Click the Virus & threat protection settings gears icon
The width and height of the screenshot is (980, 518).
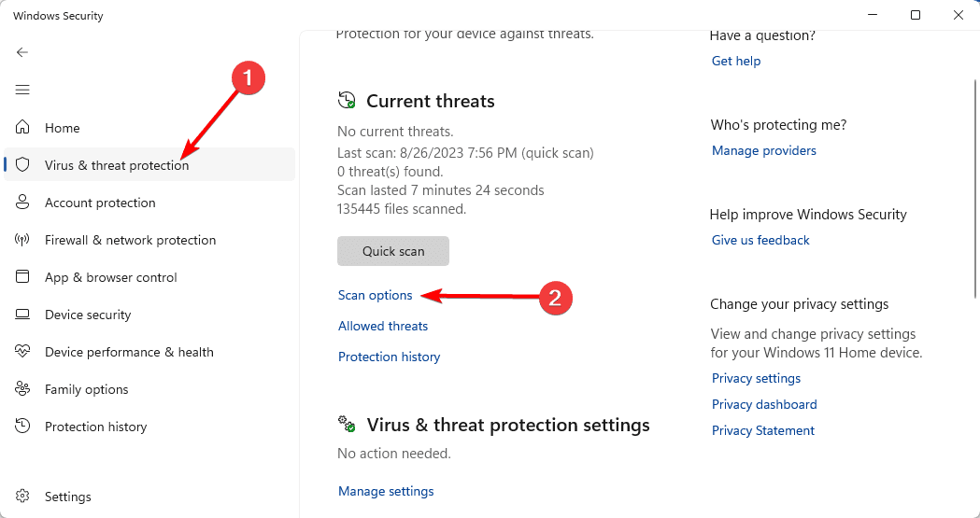[347, 425]
